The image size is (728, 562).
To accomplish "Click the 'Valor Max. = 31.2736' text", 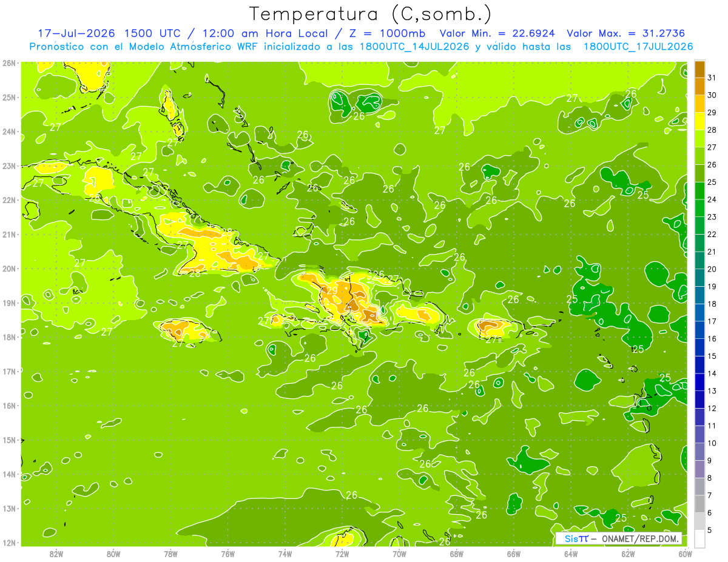I will coord(626,33).
